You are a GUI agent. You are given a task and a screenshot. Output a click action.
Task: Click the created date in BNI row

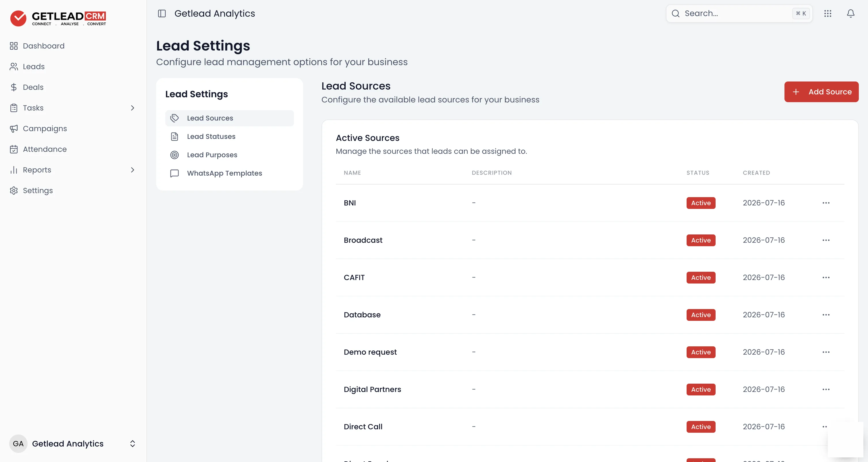764,203
